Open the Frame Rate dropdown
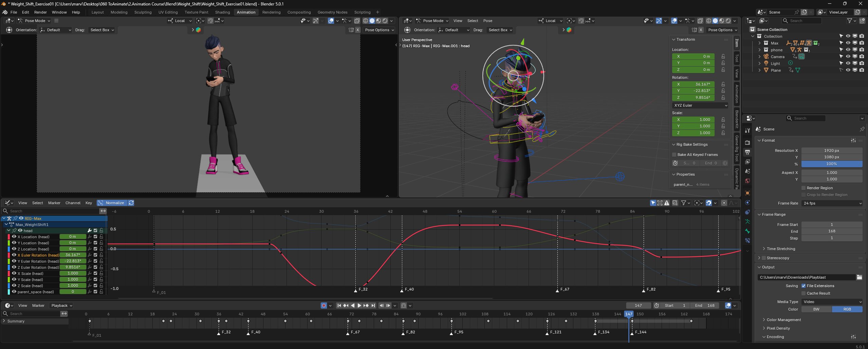Image resolution: width=868 pixels, height=349 pixels. 832,203
